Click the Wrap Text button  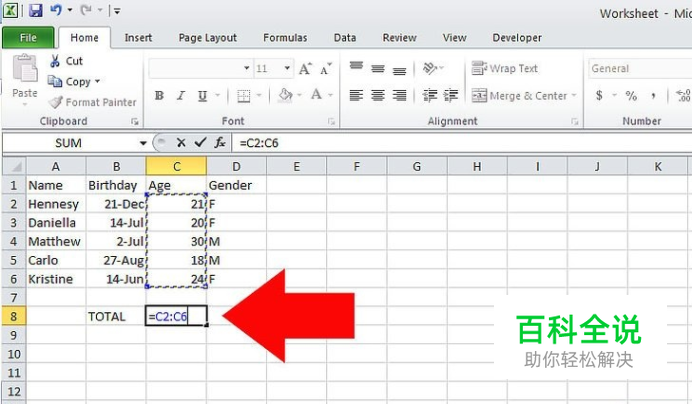[x=504, y=68]
